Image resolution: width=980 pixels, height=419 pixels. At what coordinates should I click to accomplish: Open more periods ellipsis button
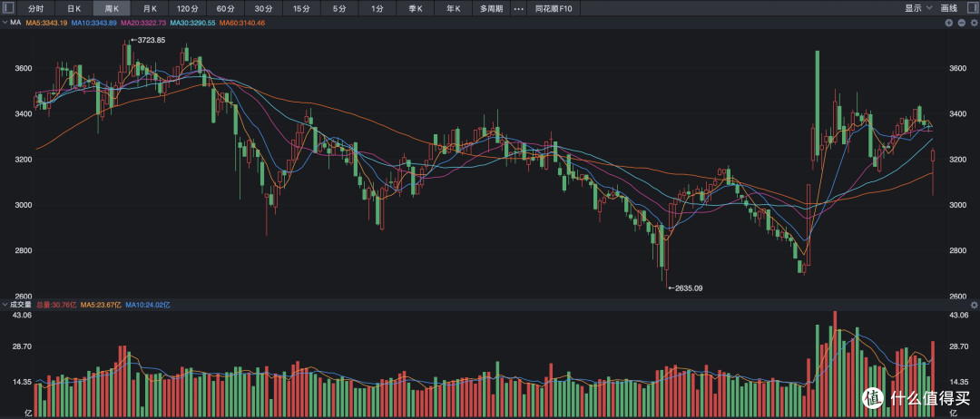point(518,9)
